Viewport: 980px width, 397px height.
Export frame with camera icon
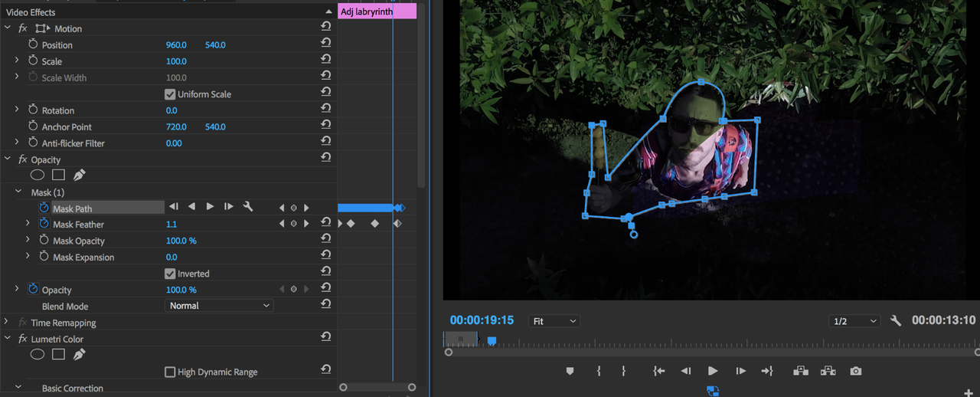[x=856, y=371]
